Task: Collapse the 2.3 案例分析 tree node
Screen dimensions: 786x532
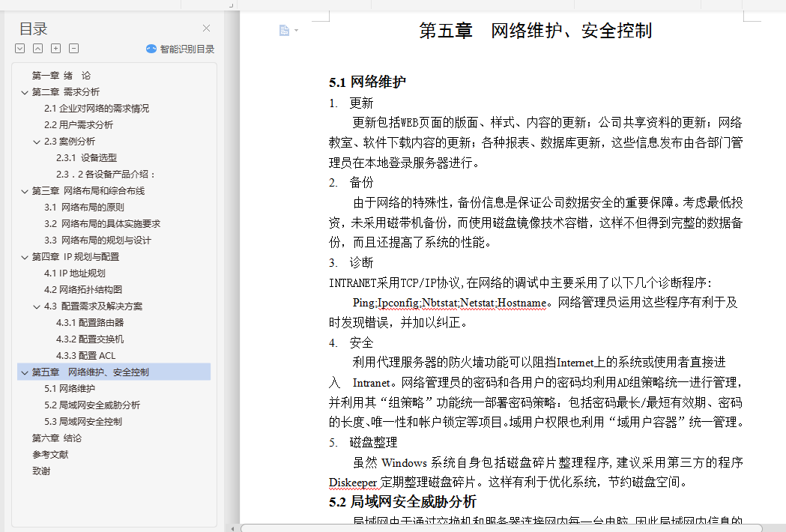Action: [37, 142]
